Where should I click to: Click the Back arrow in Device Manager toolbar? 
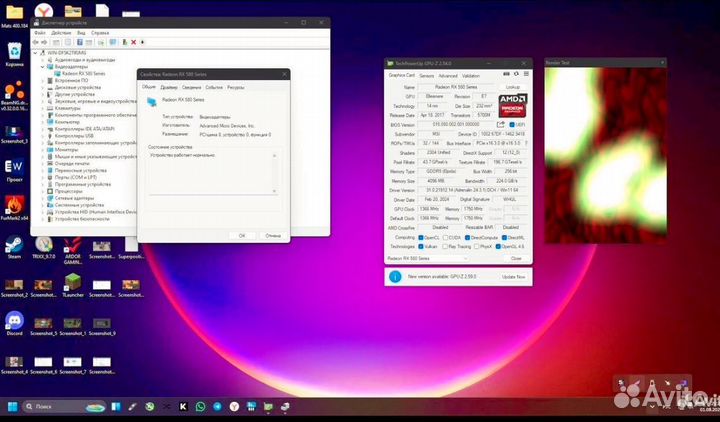point(35,42)
